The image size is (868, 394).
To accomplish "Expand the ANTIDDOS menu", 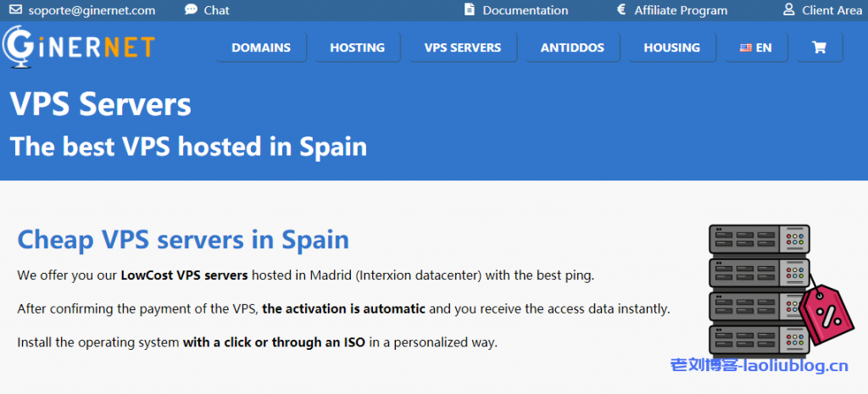I will pos(572,47).
